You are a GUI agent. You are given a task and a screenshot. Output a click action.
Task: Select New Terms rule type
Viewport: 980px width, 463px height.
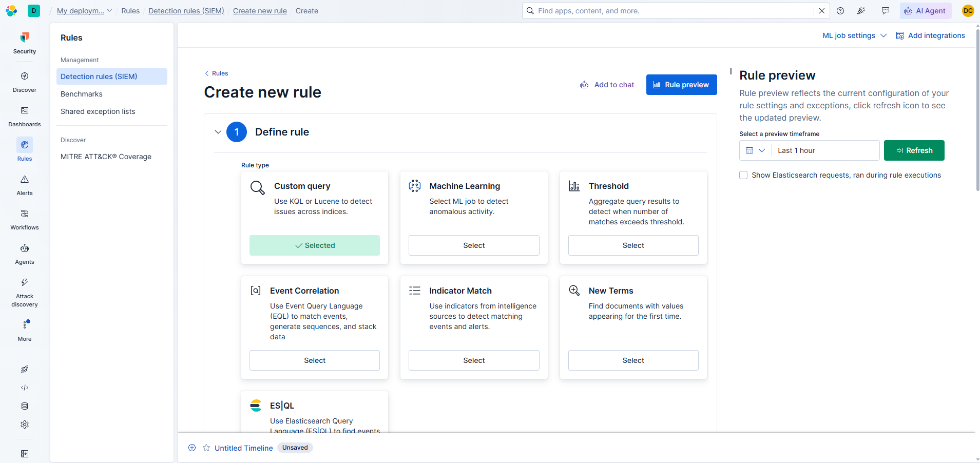633,360
